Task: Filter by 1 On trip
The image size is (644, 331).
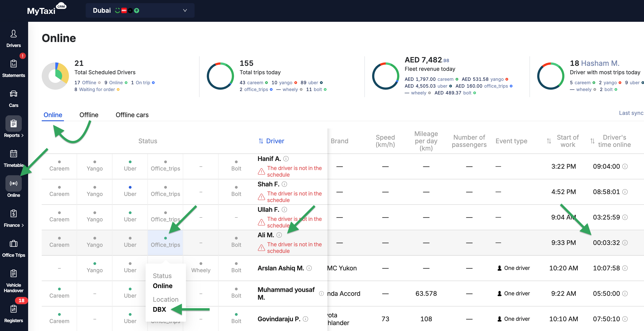Action: pyautogui.click(x=143, y=83)
